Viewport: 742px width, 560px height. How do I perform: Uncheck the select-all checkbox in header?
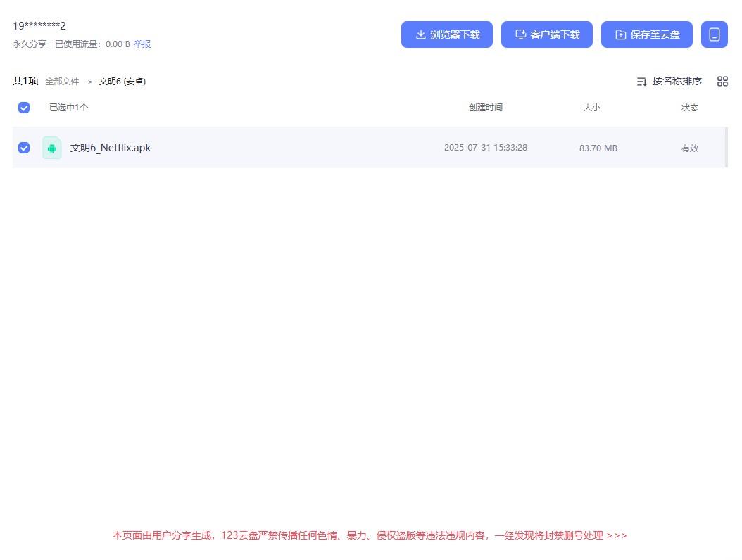click(24, 108)
